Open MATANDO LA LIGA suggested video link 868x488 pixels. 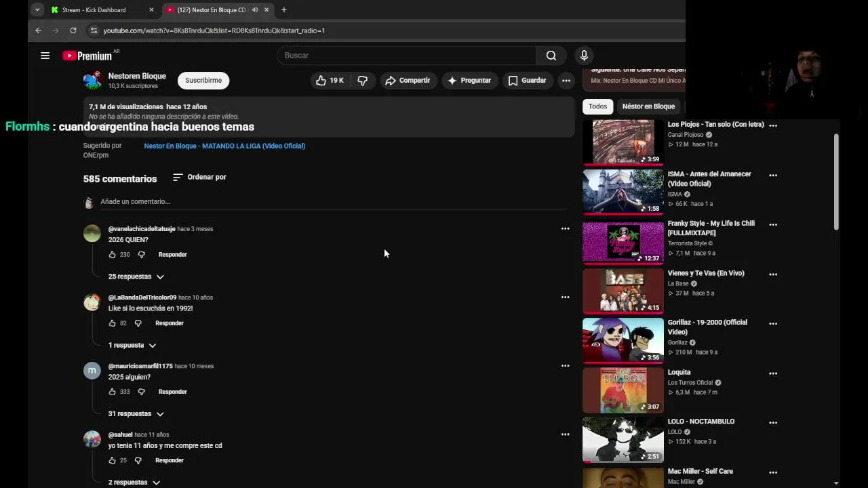[224, 146]
